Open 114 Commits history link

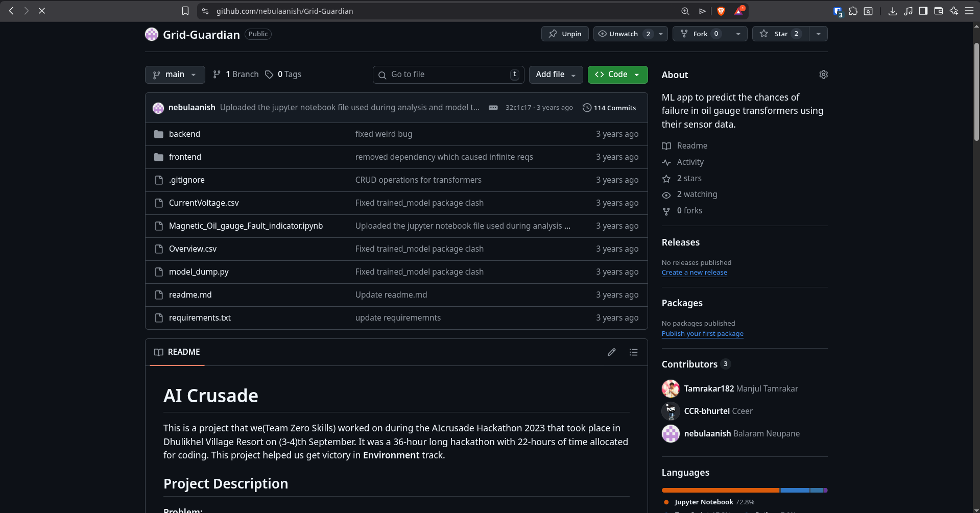(609, 108)
